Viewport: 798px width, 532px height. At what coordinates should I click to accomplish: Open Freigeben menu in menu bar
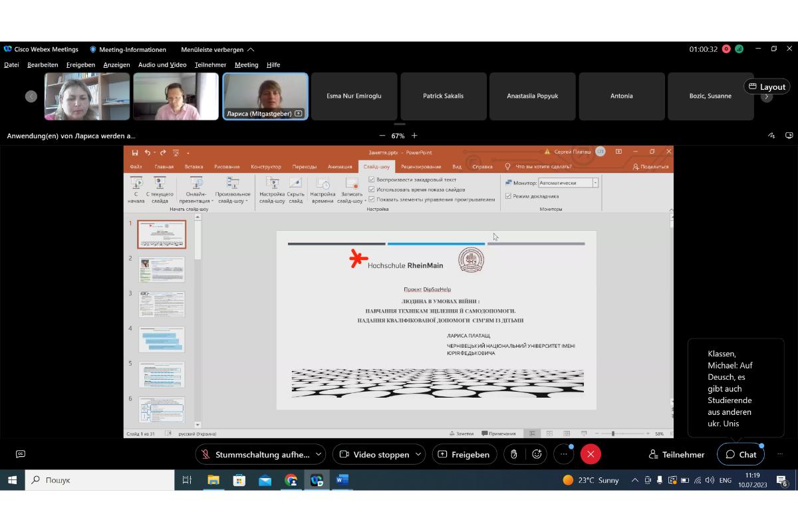pos(80,65)
